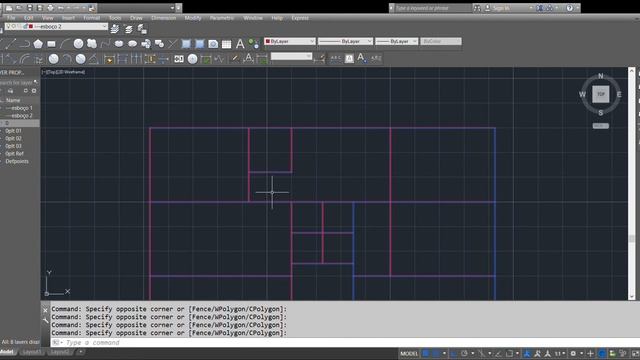This screenshot has height=360, width=640.
Task: Select the Circle draw tool
Action: (78, 44)
